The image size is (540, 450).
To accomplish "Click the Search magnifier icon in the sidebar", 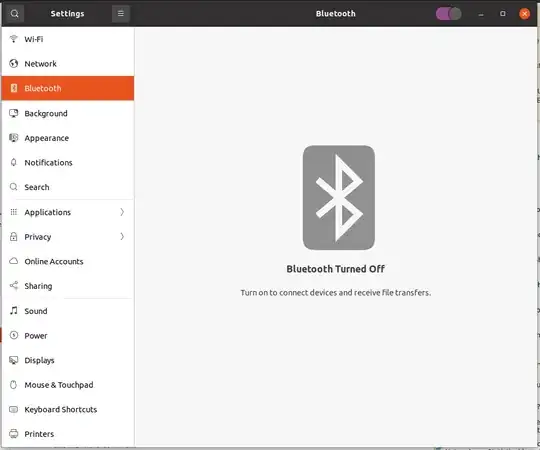I will (13, 187).
